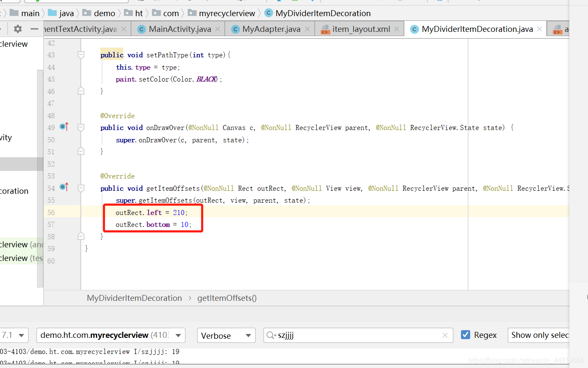Image resolution: width=588 pixels, height=368 pixels.
Task: Open the demo.ht.com.myrecyclerview process dropdown
Action: (111, 335)
